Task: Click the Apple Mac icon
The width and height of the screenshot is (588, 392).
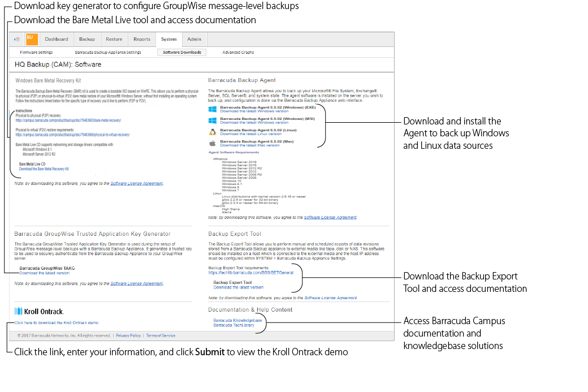Action: pos(212,143)
